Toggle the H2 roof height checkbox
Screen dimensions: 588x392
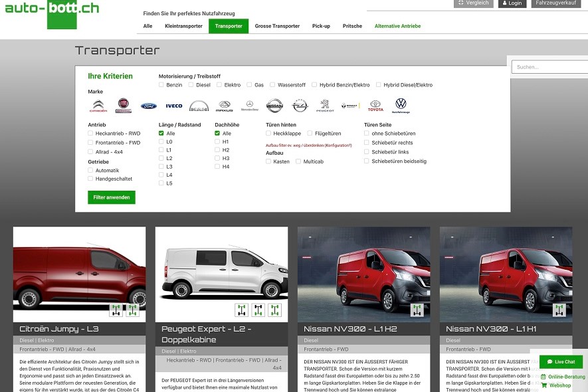pos(217,150)
